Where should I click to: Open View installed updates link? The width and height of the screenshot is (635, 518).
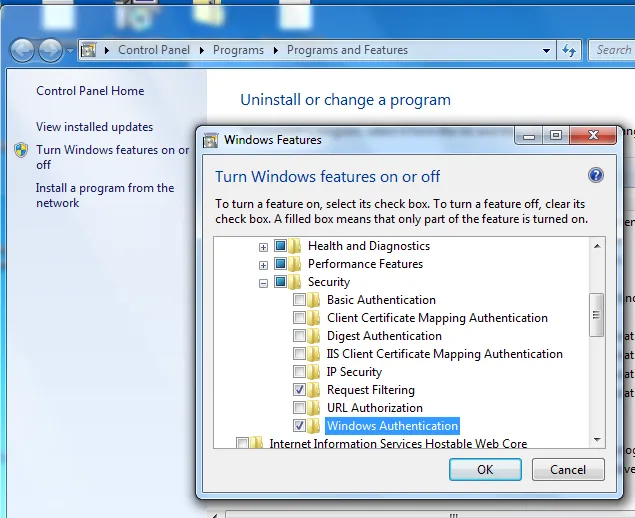point(94,127)
